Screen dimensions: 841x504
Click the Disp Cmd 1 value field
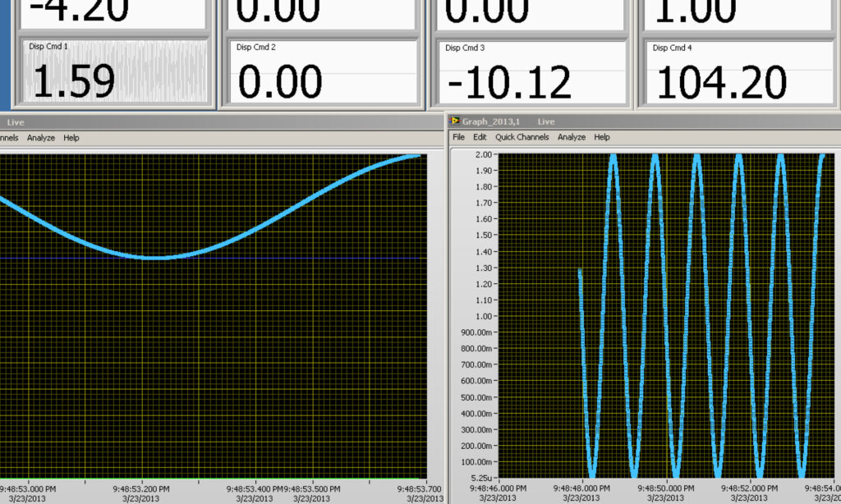113,80
